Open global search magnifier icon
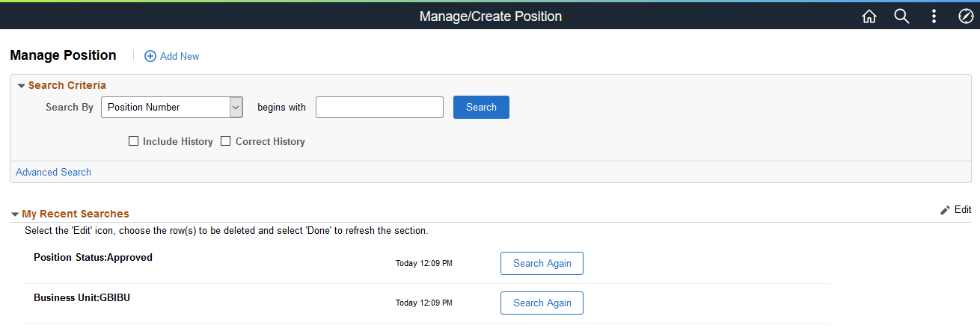980x331 pixels. 901,16
